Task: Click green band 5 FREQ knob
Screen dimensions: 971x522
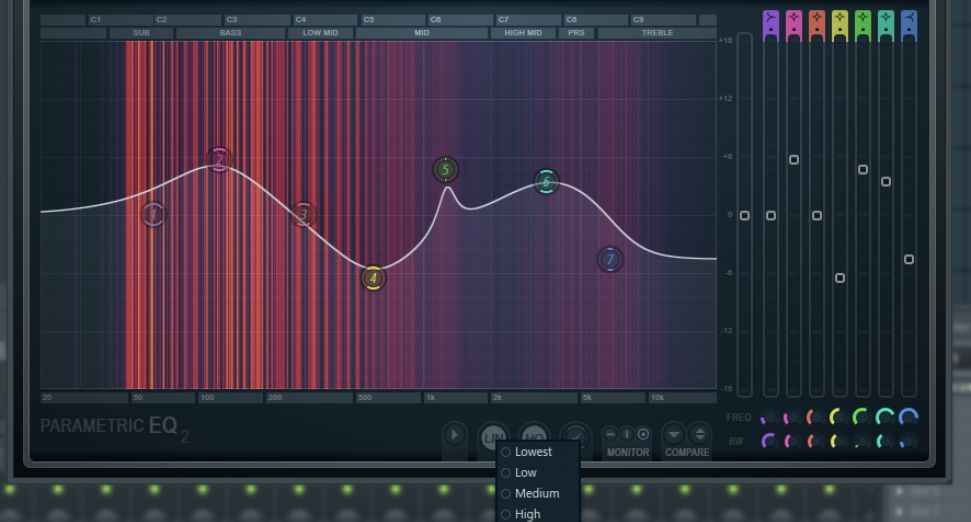Action: tap(862, 417)
